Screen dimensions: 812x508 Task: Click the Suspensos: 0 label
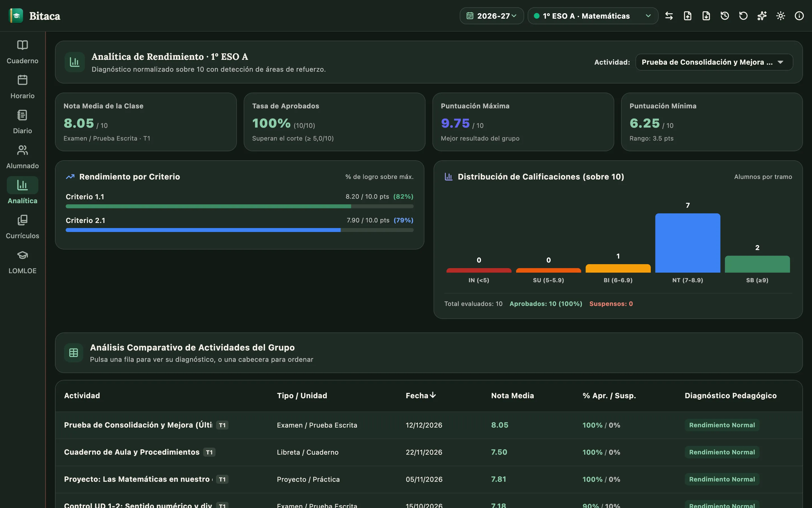tap(611, 304)
